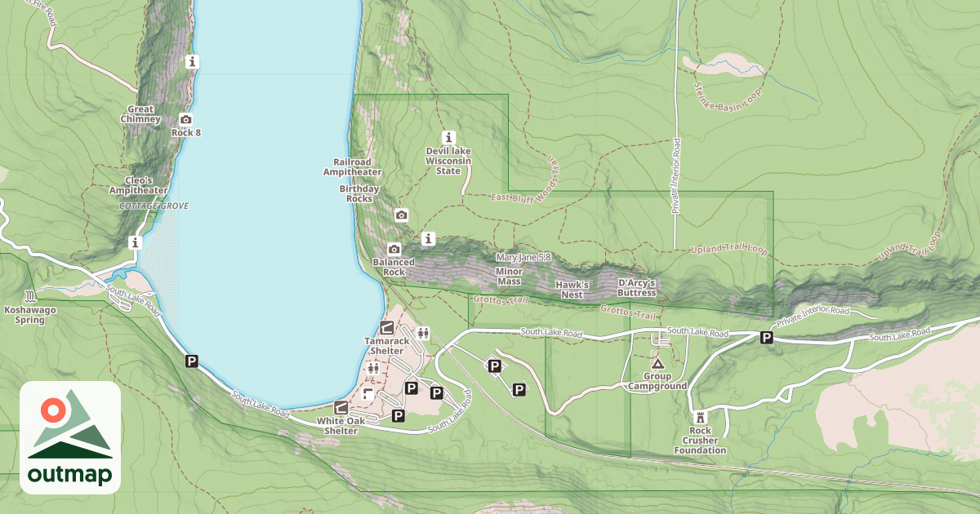980x514 pixels.
Task: Click the D'Arcy's Buttress label
Action: coord(637,288)
